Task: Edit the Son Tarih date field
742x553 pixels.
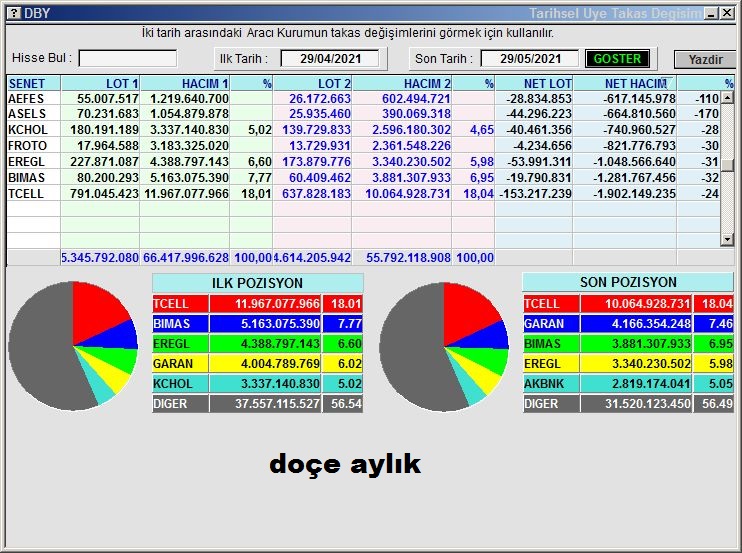Action: coord(530,59)
